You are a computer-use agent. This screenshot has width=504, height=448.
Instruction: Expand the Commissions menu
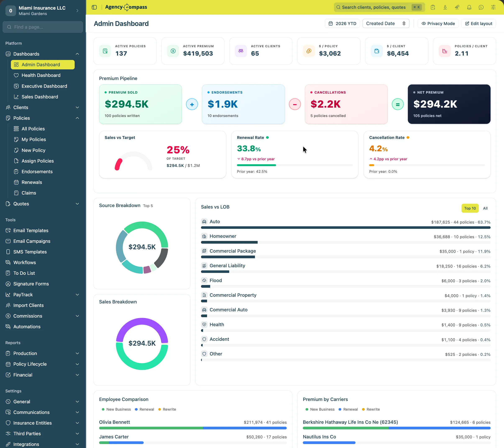43,316
